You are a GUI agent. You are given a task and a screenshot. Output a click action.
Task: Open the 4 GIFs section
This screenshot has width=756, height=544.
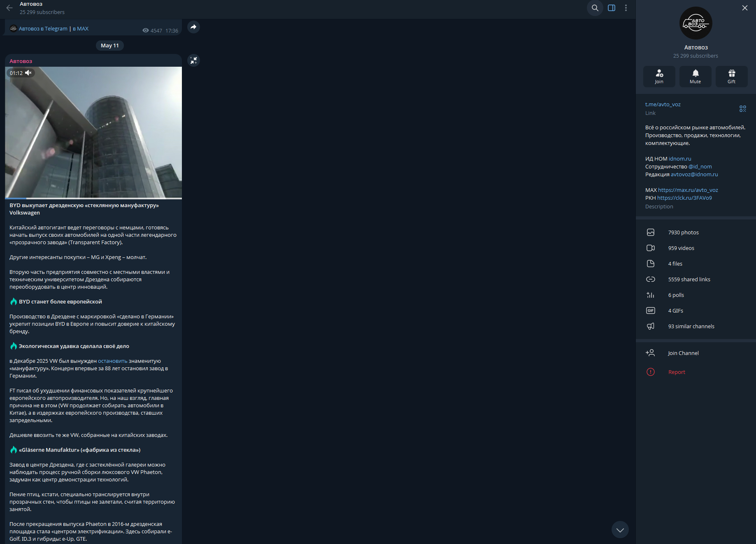point(696,311)
